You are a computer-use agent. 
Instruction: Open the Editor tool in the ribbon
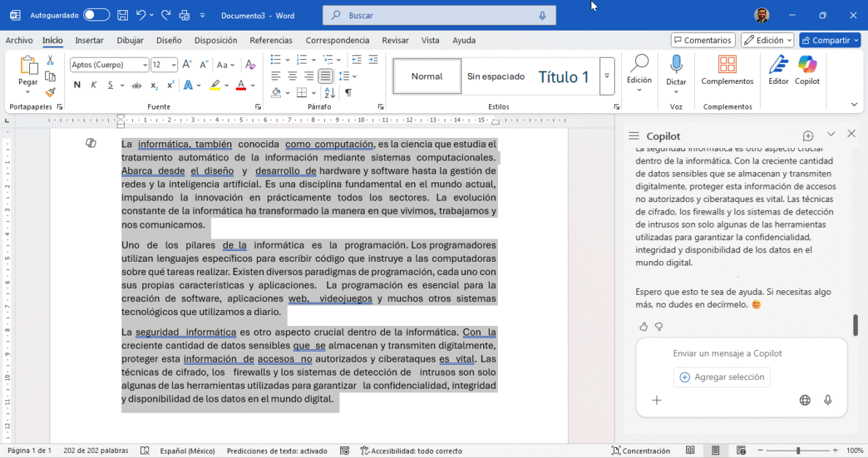point(778,70)
